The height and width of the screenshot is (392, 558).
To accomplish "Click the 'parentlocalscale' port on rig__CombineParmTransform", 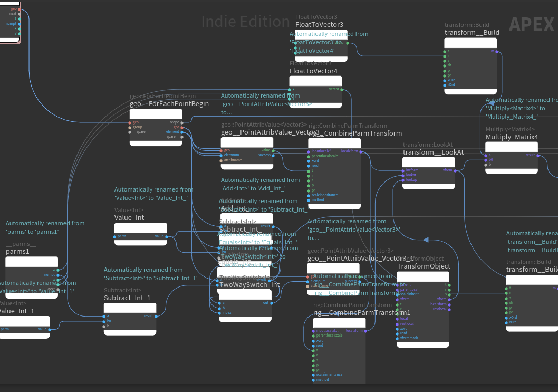I will point(309,156).
